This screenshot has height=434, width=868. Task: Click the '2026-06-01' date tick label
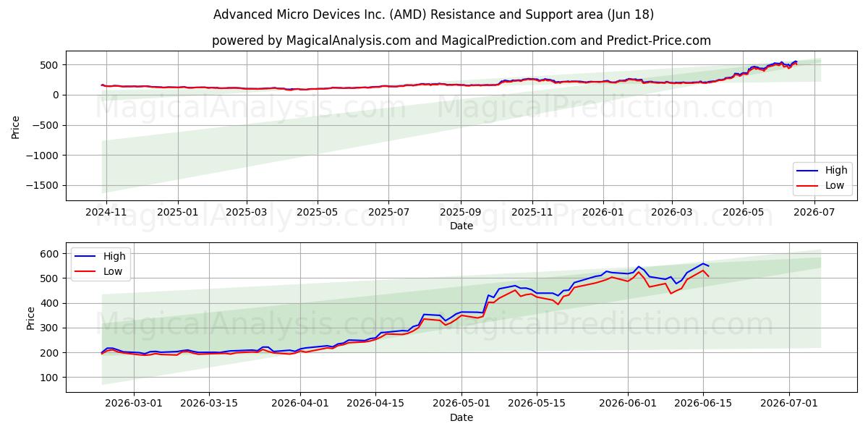[628, 404]
